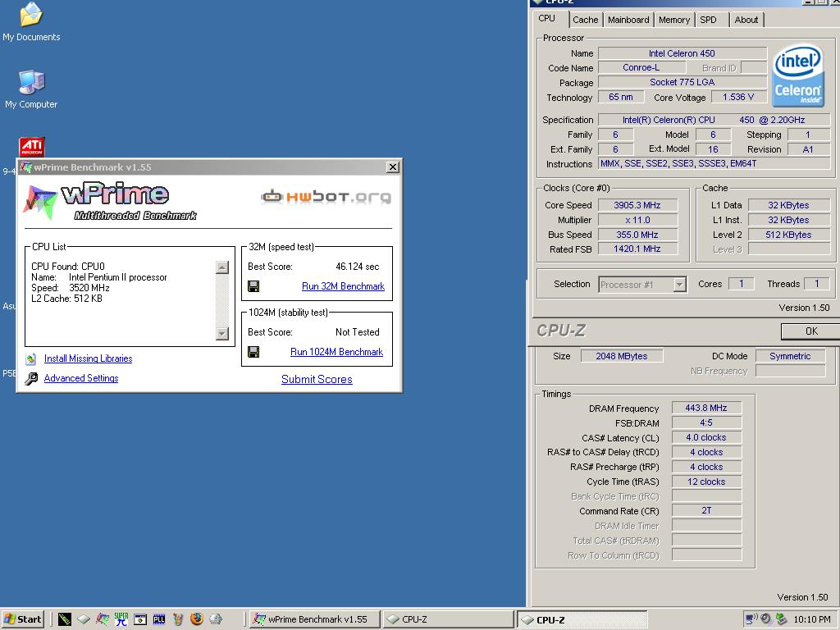Click the OK button in CPU-Z
The height and width of the screenshot is (630, 840).
tap(810, 331)
